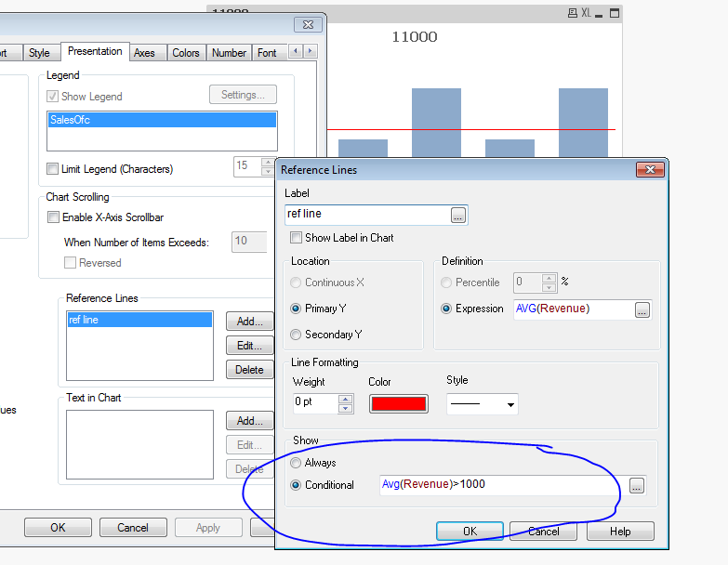The image size is (728, 565).
Task: Select Continuous X location
Action: pyautogui.click(x=296, y=282)
